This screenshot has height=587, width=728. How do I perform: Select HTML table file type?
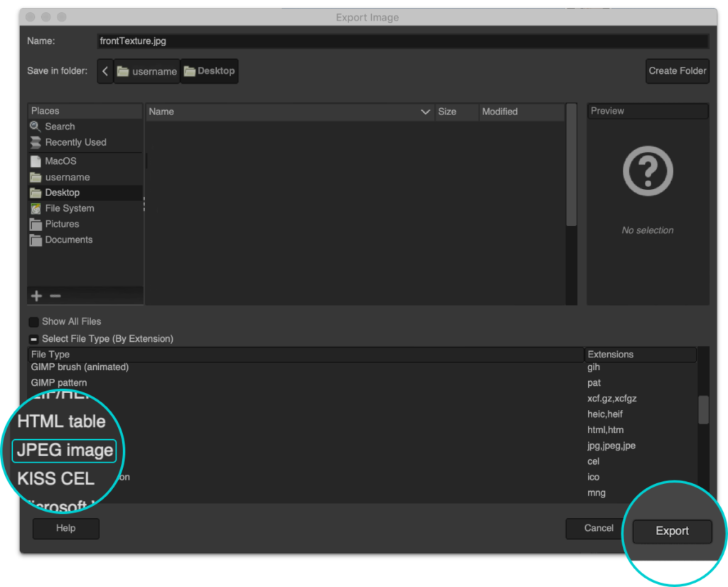coord(61,421)
